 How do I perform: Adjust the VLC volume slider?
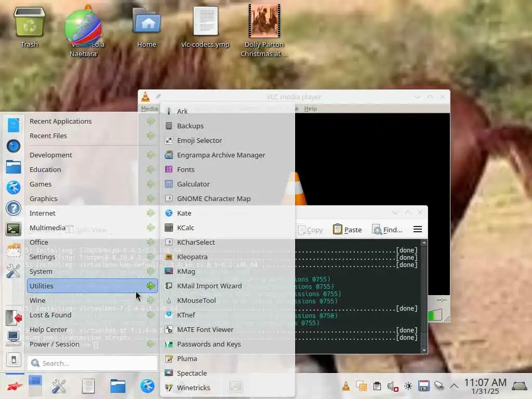pyautogui.click(x=435, y=315)
